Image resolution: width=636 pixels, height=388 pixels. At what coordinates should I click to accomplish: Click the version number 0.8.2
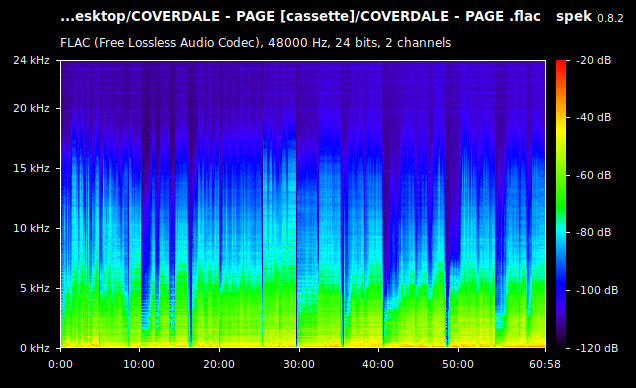click(610, 18)
